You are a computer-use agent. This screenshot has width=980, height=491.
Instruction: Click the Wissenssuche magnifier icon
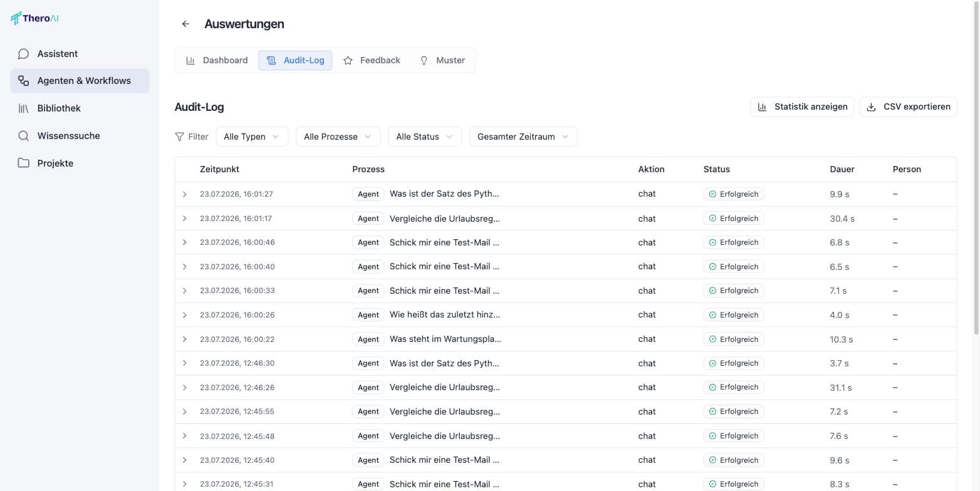coord(23,136)
